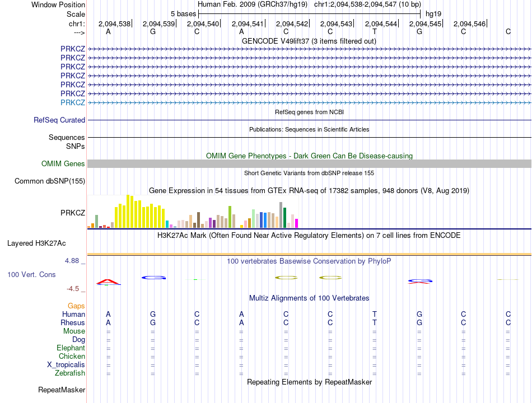Click position marker 2,094,538
532x403 pixels.
point(115,24)
